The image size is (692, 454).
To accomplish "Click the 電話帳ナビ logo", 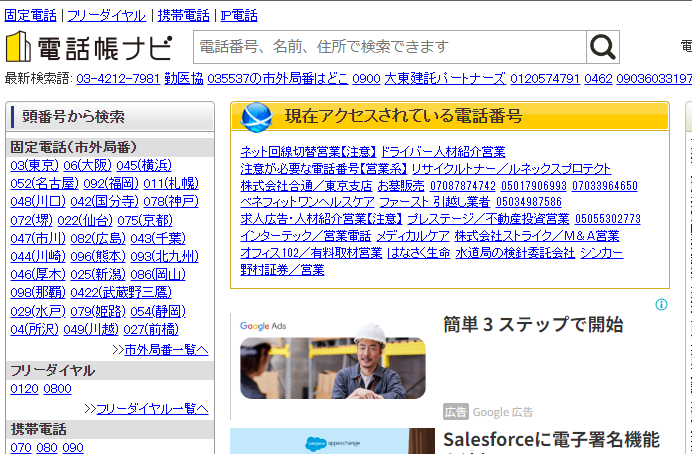I will tap(89, 47).
